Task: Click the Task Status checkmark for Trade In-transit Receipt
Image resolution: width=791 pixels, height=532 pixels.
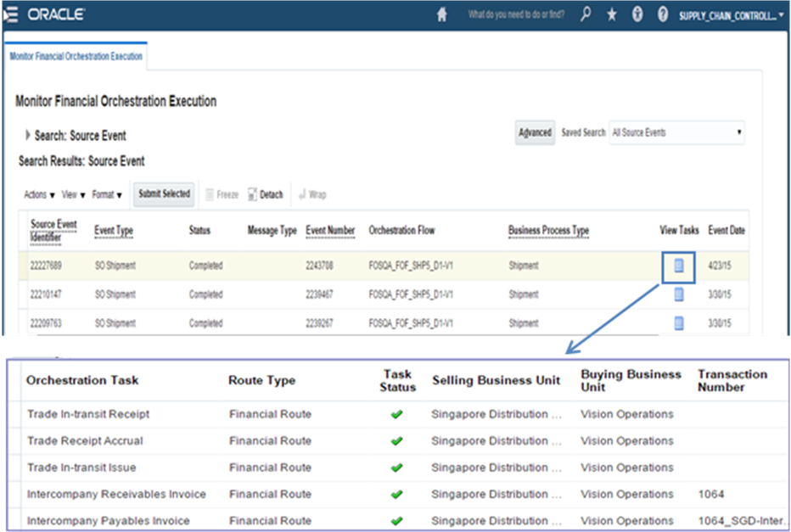Action: point(396,414)
